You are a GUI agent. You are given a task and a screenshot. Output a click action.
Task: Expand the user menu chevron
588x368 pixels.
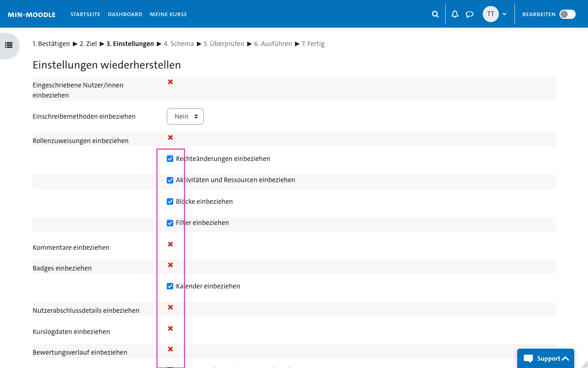coord(504,14)
